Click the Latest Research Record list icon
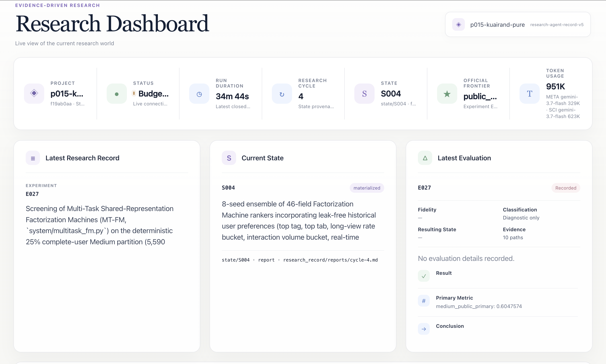Image resolution: width=606 pixels, height=364 pixels. tap(33, 158)
